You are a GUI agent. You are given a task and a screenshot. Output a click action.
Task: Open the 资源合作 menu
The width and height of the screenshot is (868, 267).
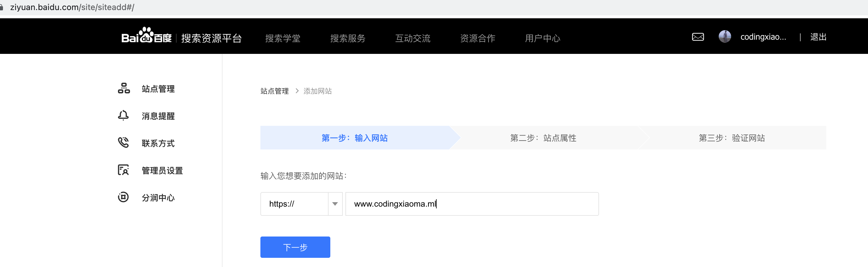point(478,38)
